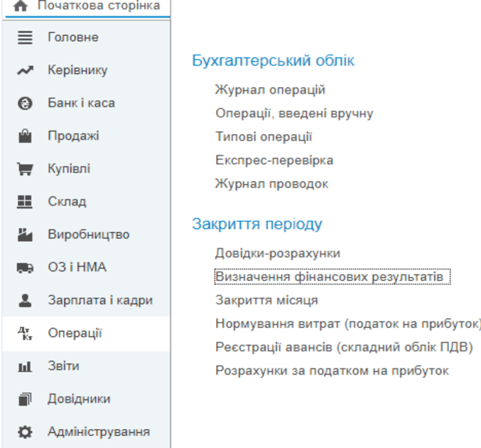Click the factory icon beside Виробництво
This screenshot has height=448, width=481.
(21, 235)
